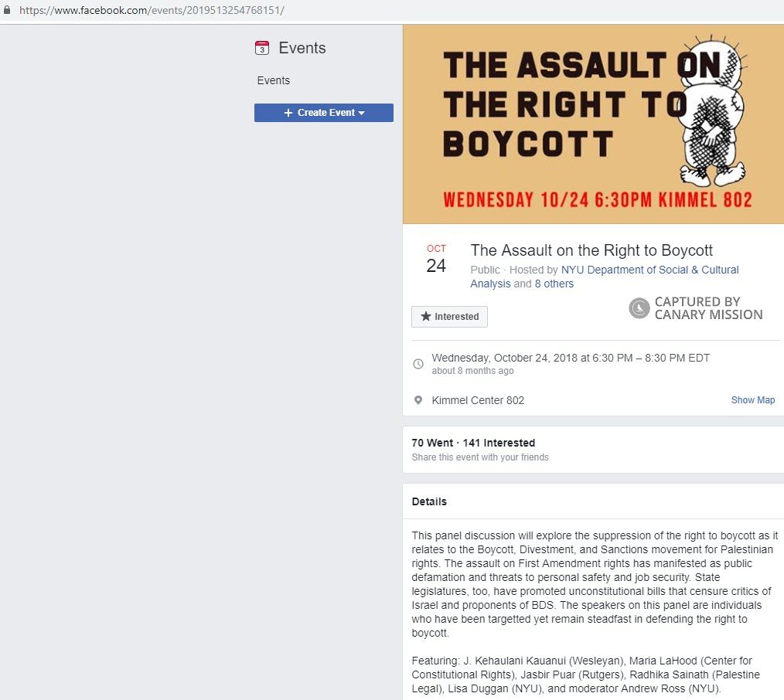Click the Canary Mission logo icon
This screenshot has width=784, height=700.
pos(639,308)
